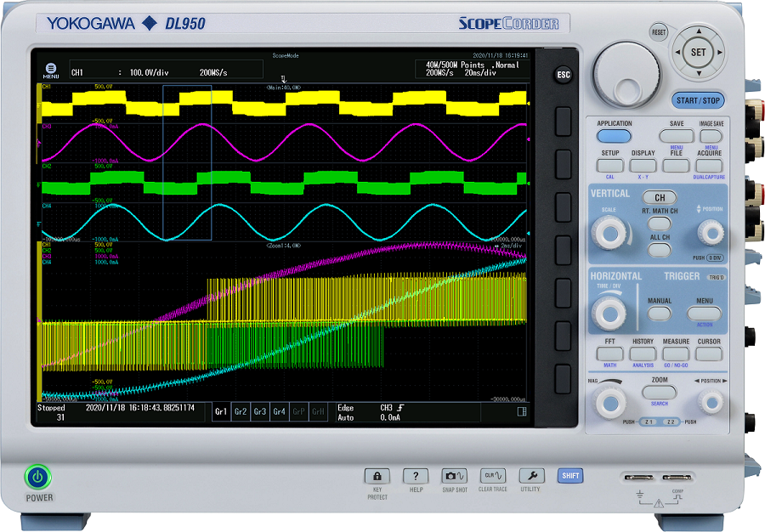Toggle acquisition with START/STOP
The width and height of the screenshot is (765, 532).
698,100
